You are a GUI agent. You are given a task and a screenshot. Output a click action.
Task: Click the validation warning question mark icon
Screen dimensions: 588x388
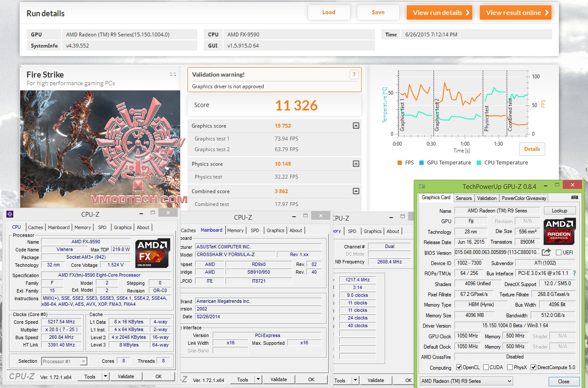pyautogui.click(x=354, y=75)
